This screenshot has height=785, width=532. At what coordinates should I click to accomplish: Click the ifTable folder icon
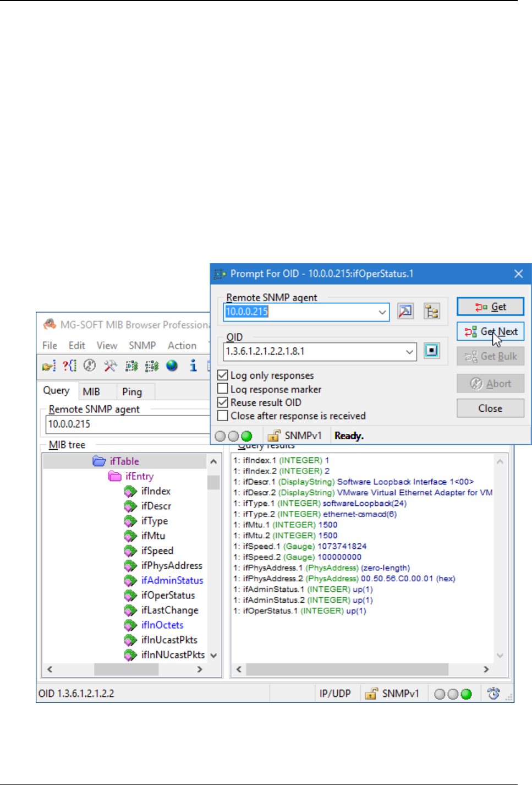[99, 461]
